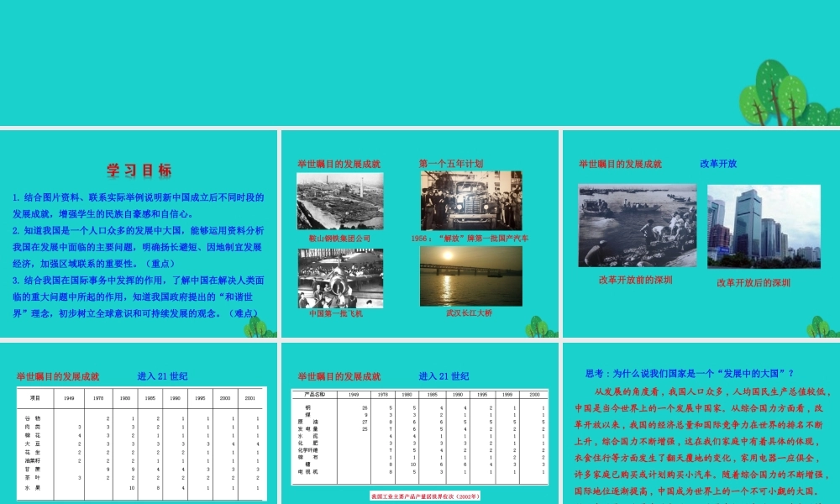
Task: Click the 鞍山钢铁集团公司 factory photo
Action: point(340,201)
